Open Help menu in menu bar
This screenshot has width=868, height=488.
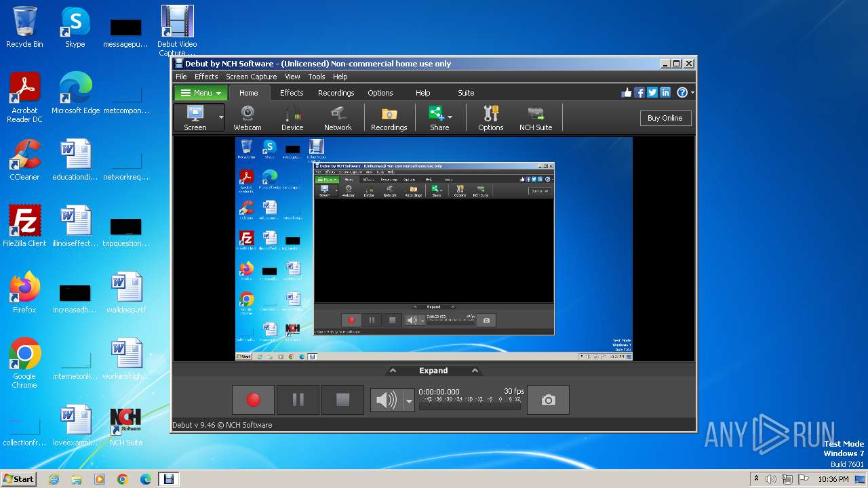(340, 77)
